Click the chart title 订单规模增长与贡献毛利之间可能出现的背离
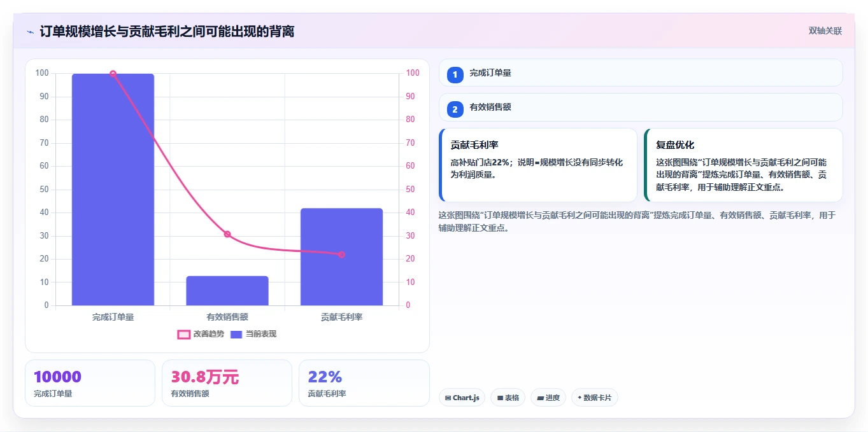The height and width of the screenshot is (432, 868). [x=167, y=31]
